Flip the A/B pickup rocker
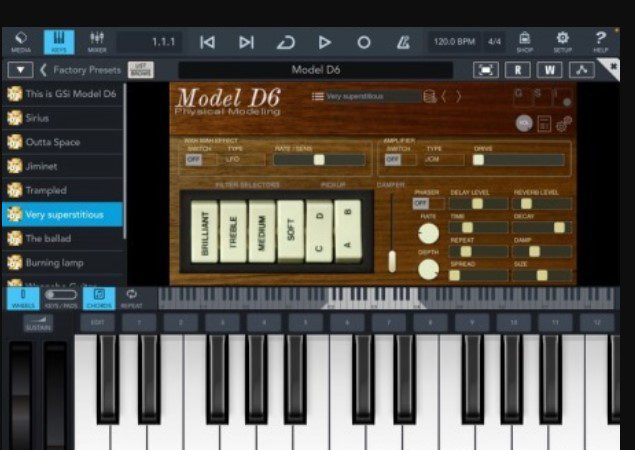The width and height of the screenshot is (635, 450). click(348, 231)
